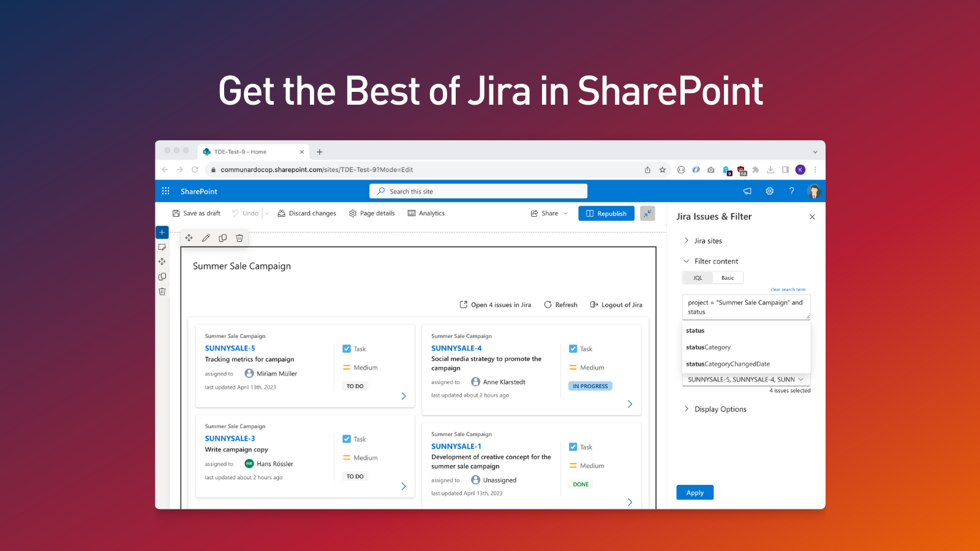This screenshot has width=980, height=551.
Task: Click move section icon in left rail
Action: coord(162,261)
